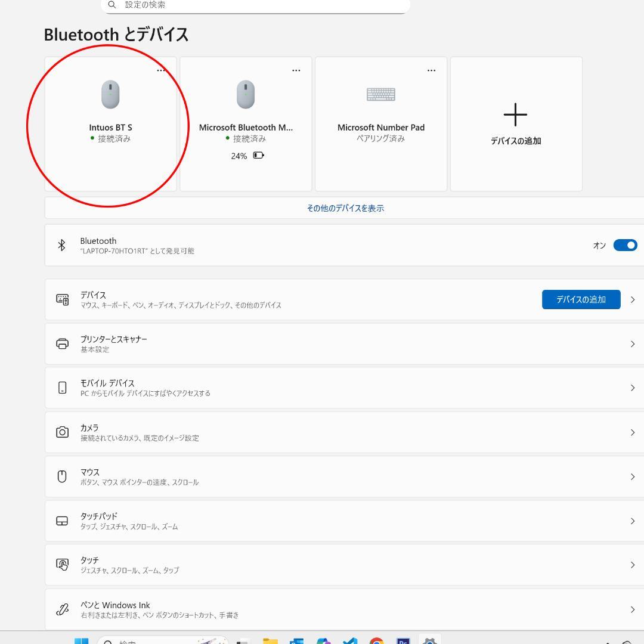Click the タッチパッド row title
Image resolution: width=644 pixels, height=644 pixels.
[x=98, y=516]
